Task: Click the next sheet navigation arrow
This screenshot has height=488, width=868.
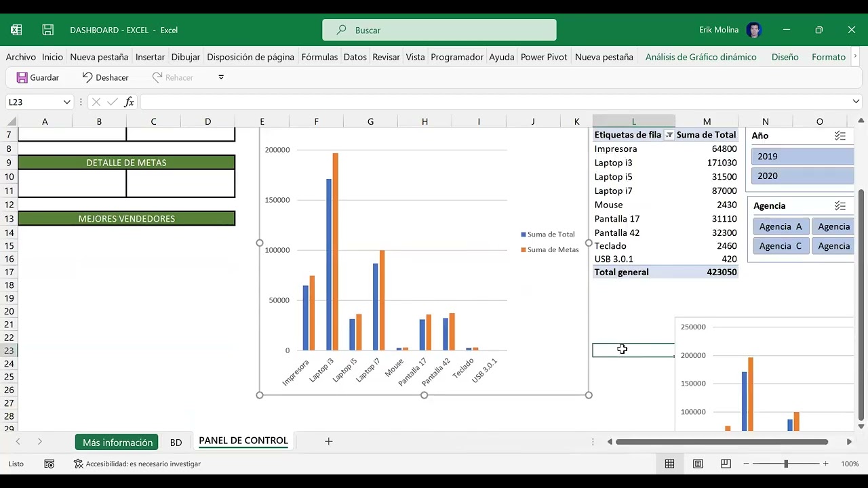Action: click(x=40, y=441)
